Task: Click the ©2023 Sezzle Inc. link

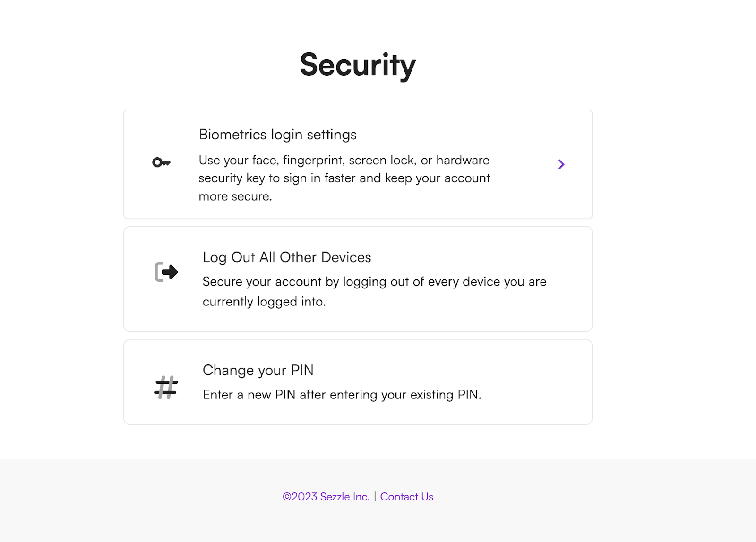Action: (x=326, y=497)
